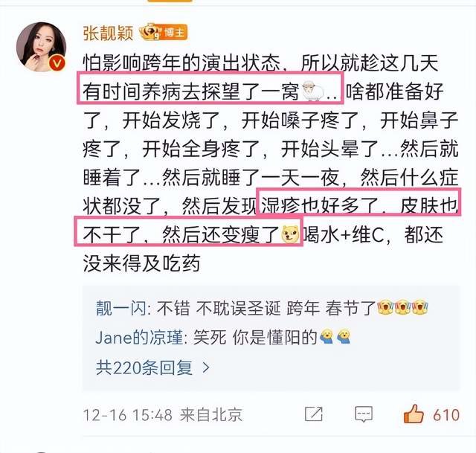The width and height of the screenshot is (476, 453).
Task: Click the clapping emojis in first reply
Action: tap(402, 307)
